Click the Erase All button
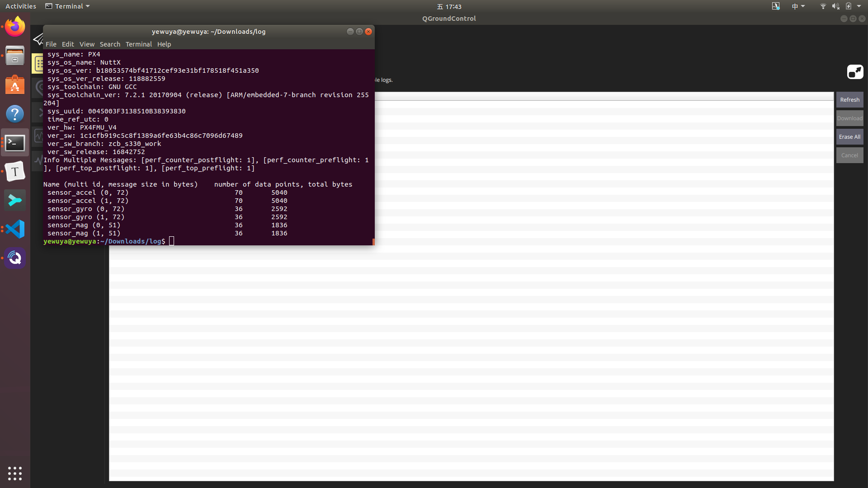This screenshot has width=868, height=488. (849, 137)
